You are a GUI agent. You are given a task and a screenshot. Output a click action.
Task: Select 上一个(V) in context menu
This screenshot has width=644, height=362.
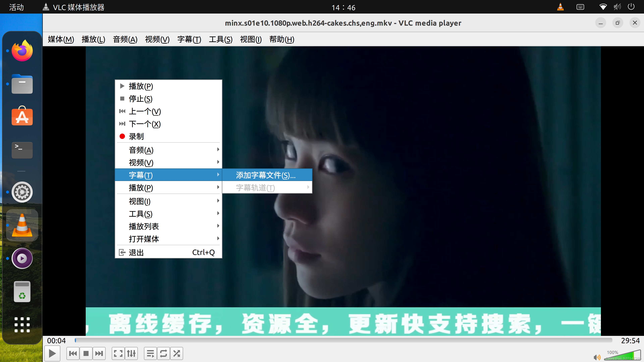[169, 111]
